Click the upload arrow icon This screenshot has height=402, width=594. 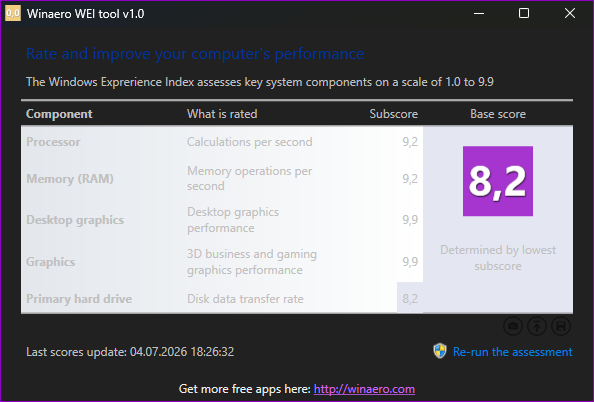pyautogui.click(x=537, y=326)
